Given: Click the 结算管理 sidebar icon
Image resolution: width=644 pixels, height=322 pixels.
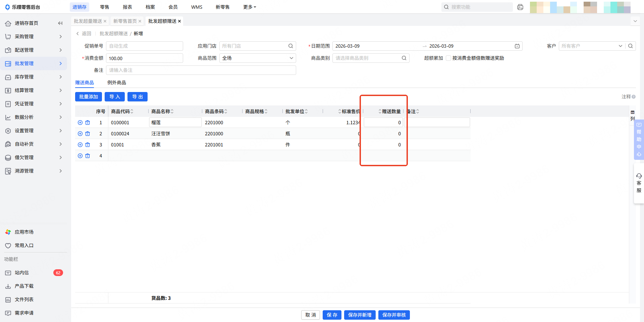Looking at the screenshot, I should pos(8,90).
